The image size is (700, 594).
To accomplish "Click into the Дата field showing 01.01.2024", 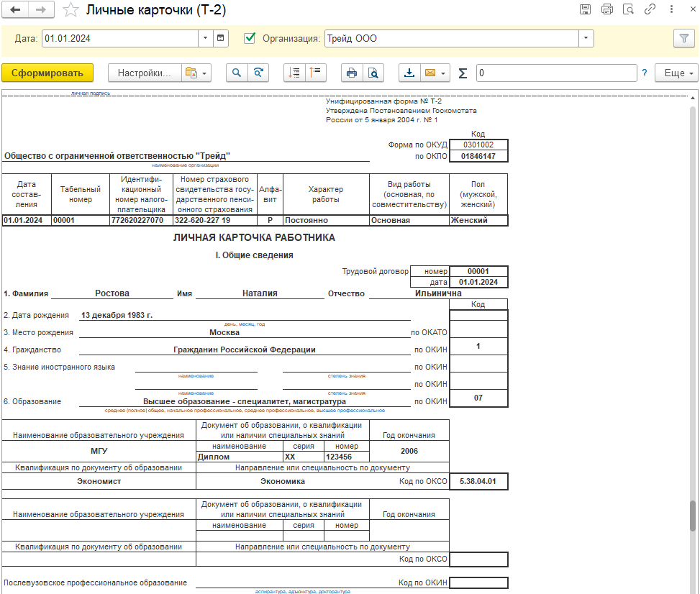I will (x=121, y=38).
